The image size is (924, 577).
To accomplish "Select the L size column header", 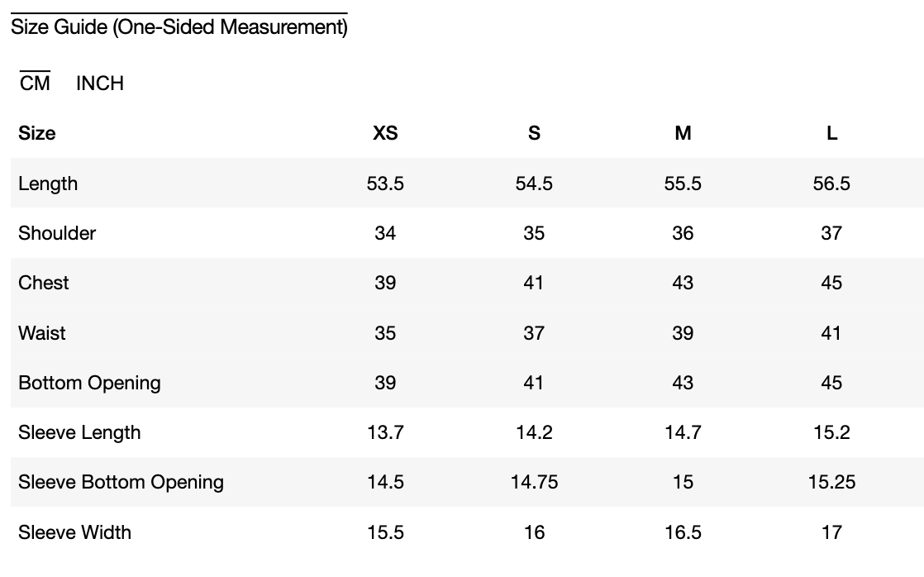I will tap(831, 133).
